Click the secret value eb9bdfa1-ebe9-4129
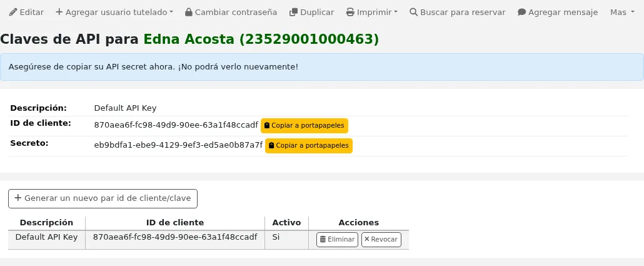The width and height of the screenshot is (644, 266). coord(178,145)
